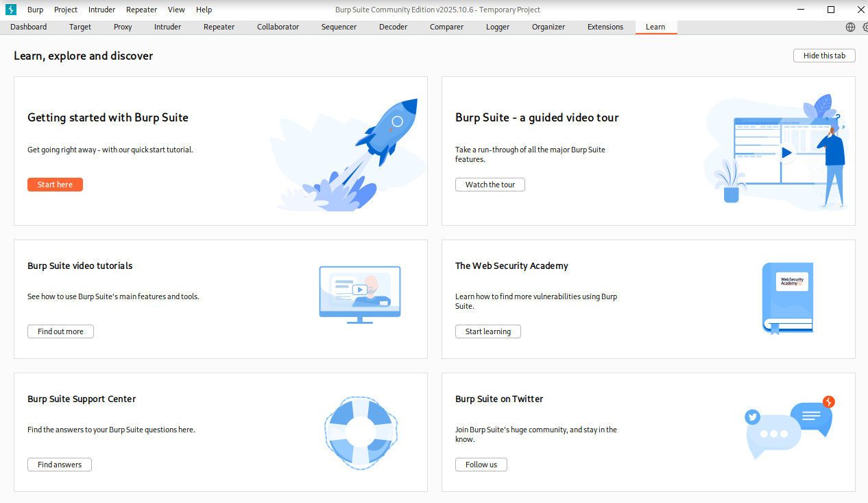Image resolution: width=868 pixels, height=503 pixels.
Task: Switch to the Sequencer tab
Action: pos(339,27)
